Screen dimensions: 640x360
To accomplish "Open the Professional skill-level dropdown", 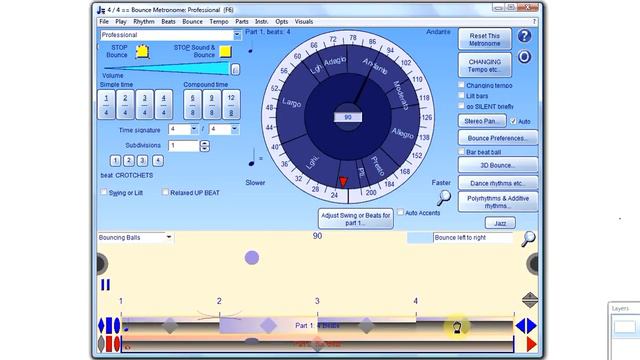I will pyautogui.click(x=237, y=35).
